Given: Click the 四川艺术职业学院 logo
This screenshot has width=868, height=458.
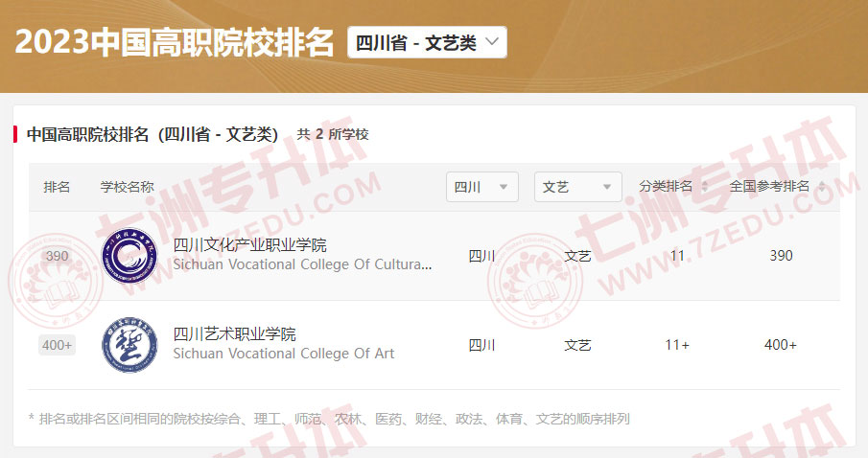Looking at the screenshot, I should (x=129, y=345).
